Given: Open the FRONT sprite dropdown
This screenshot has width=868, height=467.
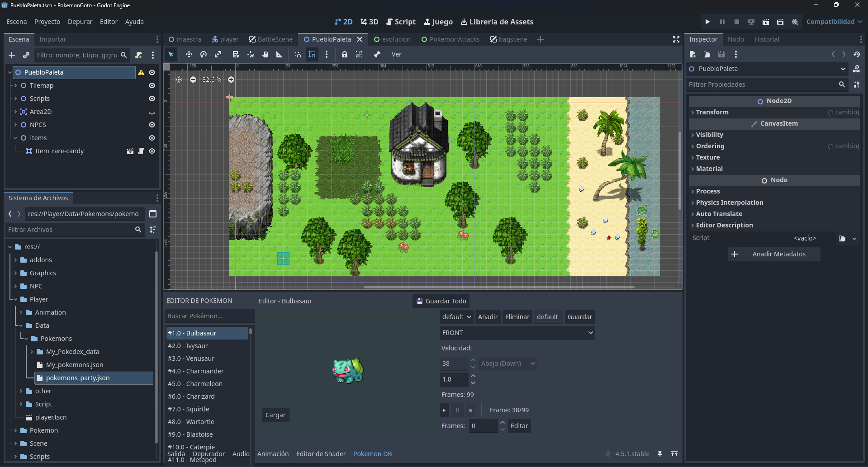Looking at the screenshot, I should (517, 333).
